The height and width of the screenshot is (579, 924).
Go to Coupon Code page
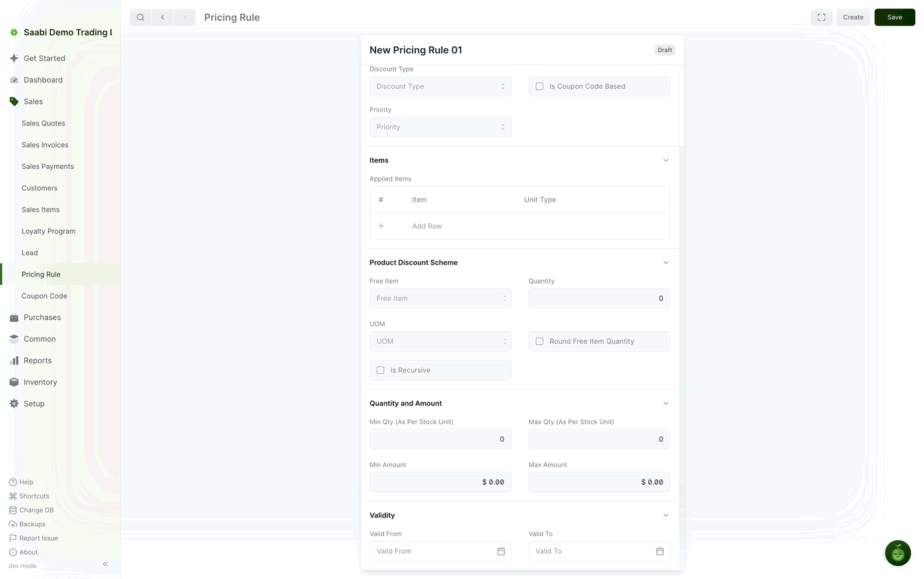[44, 296]
